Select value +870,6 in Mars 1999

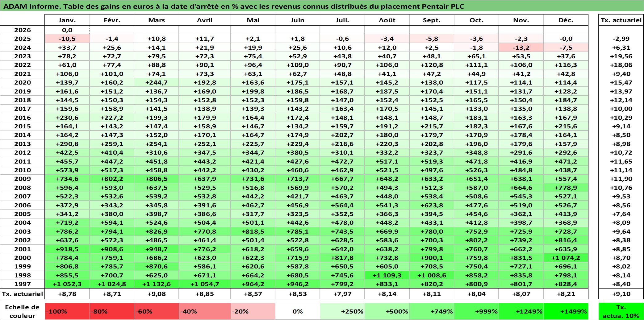(x=157, y=266)
